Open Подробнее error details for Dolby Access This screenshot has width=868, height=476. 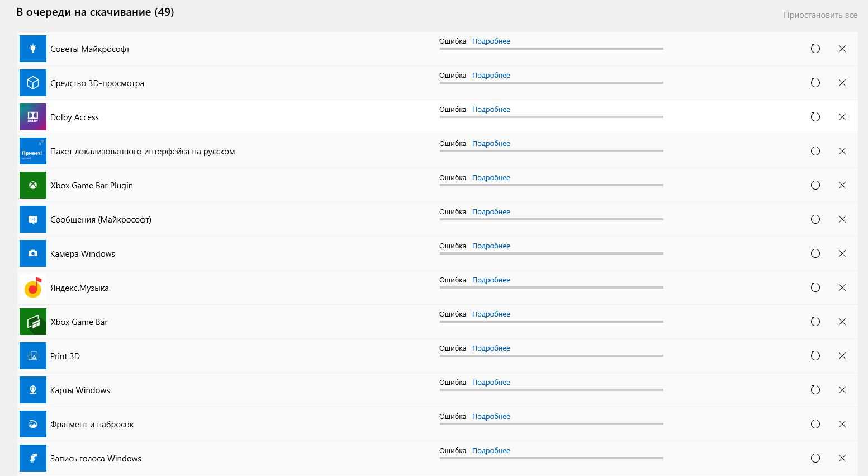pos(491,110)
